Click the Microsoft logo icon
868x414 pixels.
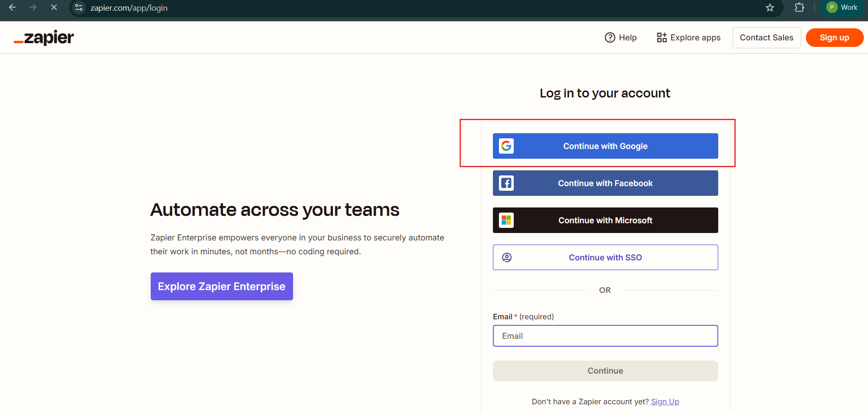tap(506, 220)
